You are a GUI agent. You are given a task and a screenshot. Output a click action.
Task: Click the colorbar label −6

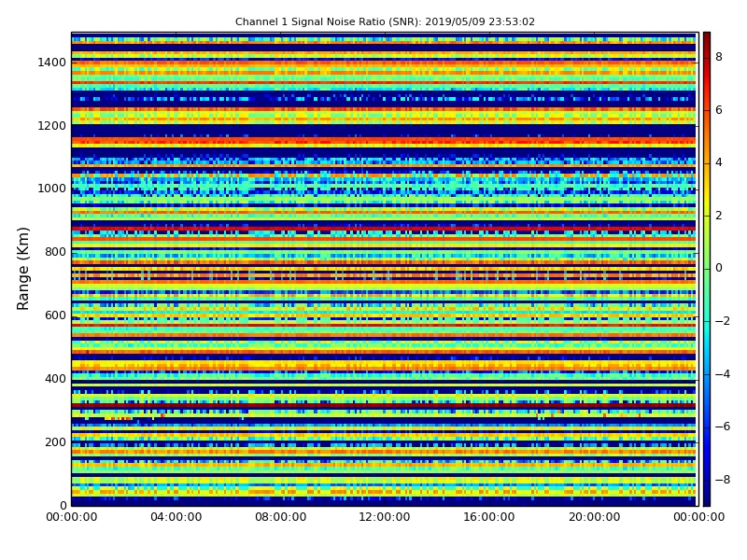click(723, 427)
